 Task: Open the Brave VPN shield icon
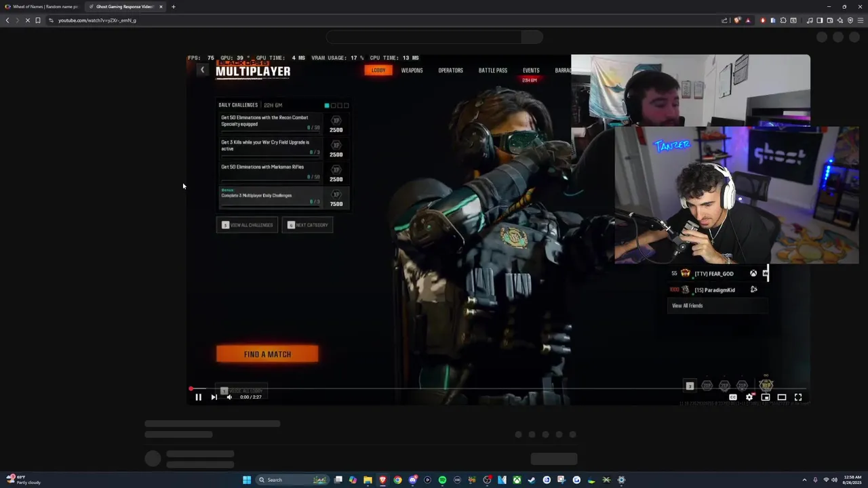pyautogui.click(x=850, y=20)
